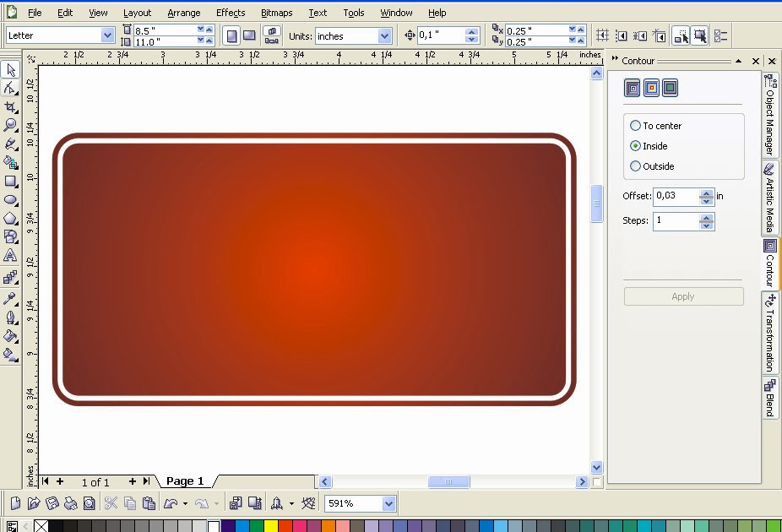
Task: Open the Bitmaps menu
Action: [276, 12]
